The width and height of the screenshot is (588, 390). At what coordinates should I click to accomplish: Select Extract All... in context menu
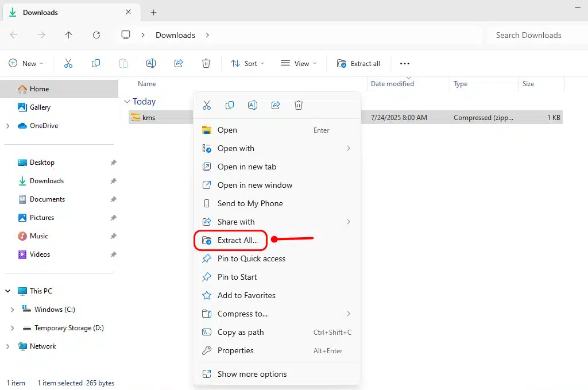pyautogui.click(x=237, y=240)
